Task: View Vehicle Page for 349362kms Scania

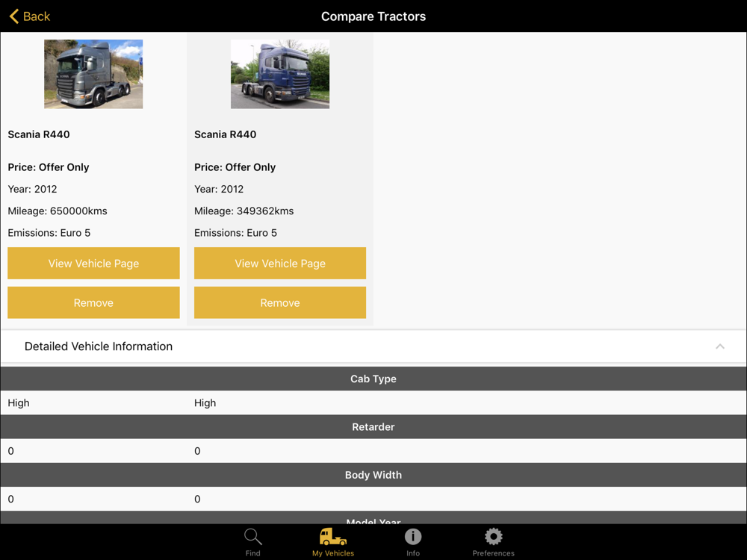Action: (280, 263)
